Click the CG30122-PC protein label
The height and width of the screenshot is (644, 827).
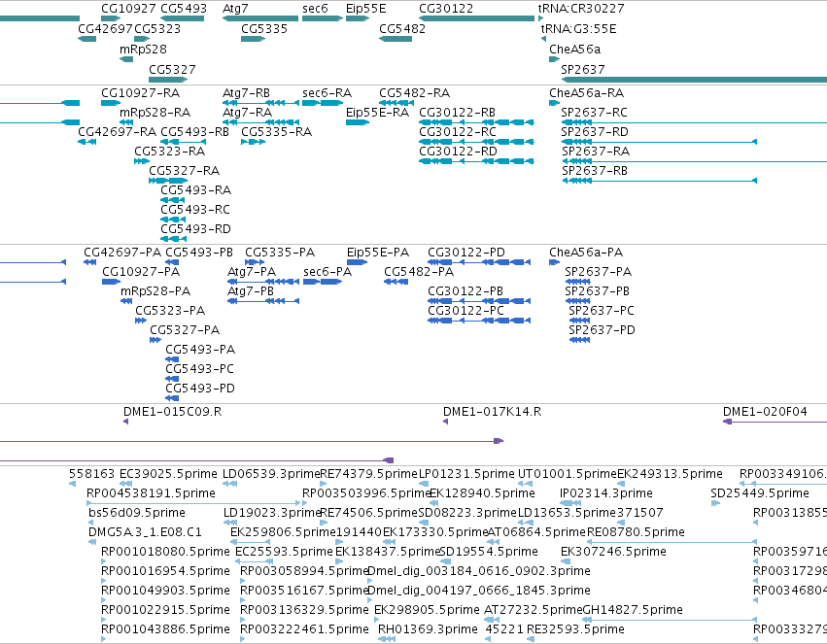coord(465,311)
